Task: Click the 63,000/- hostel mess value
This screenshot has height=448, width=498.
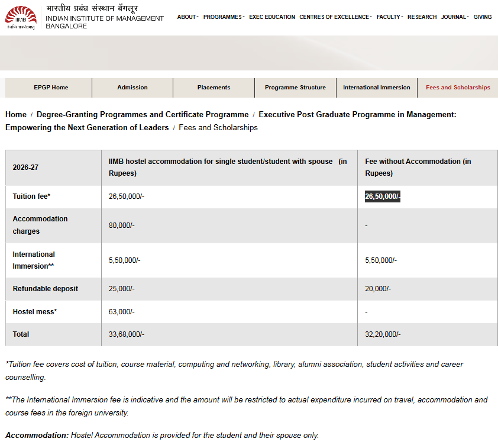Action: [122, 312]
